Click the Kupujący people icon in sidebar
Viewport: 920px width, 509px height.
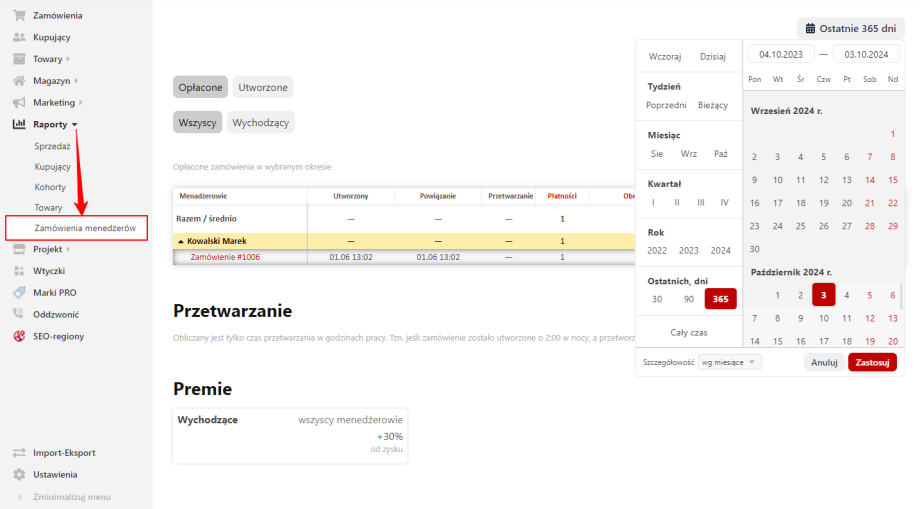(x=19, y=37)
